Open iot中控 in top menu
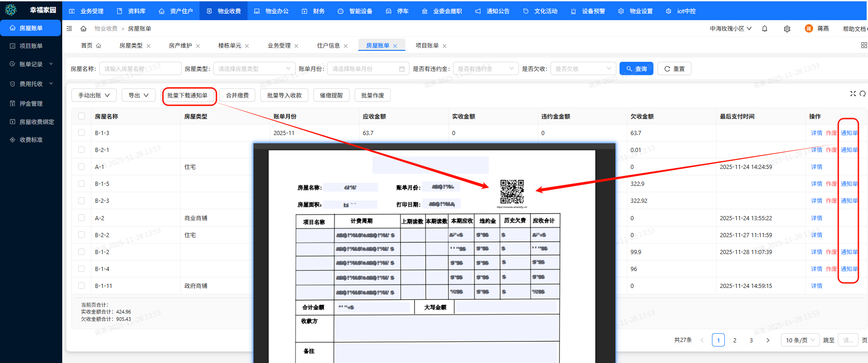This screenshot has width=868, height=363. pos(681,11)
